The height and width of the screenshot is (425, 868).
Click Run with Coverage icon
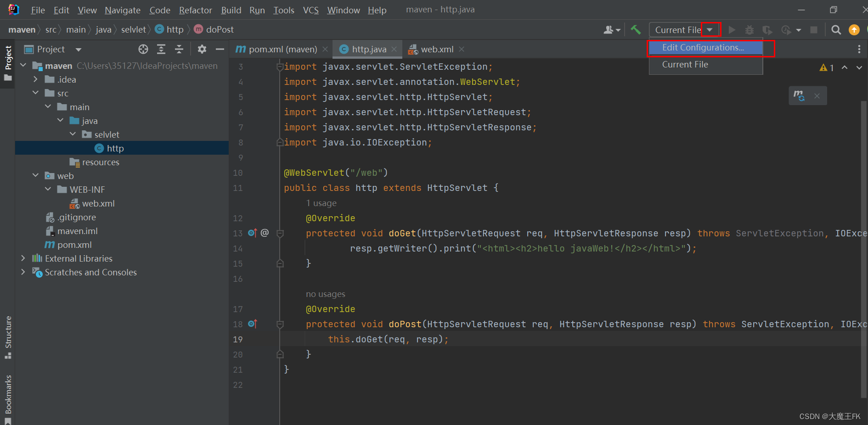pyautogui.click(x=767, y=30)
